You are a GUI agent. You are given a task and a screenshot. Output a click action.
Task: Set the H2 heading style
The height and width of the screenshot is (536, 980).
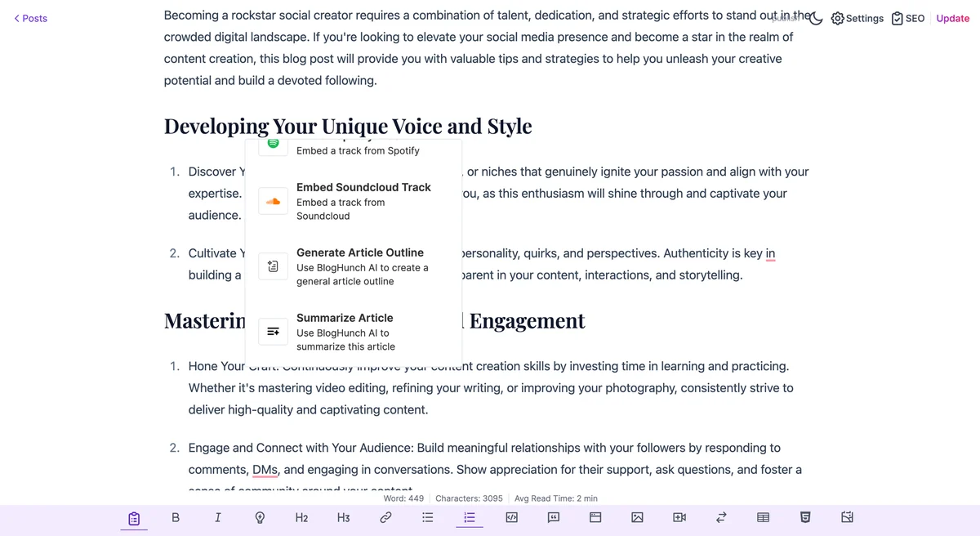(x=301, y=517)
